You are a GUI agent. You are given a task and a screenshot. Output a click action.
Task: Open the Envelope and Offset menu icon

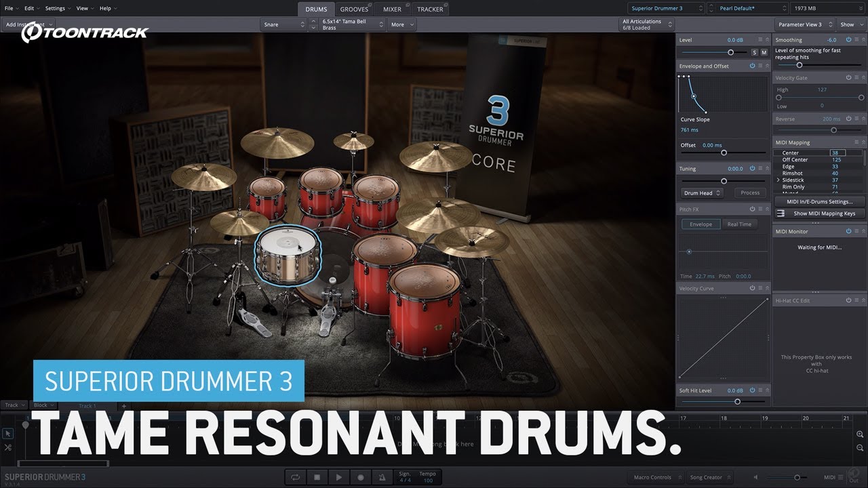[x=760, y=66]
